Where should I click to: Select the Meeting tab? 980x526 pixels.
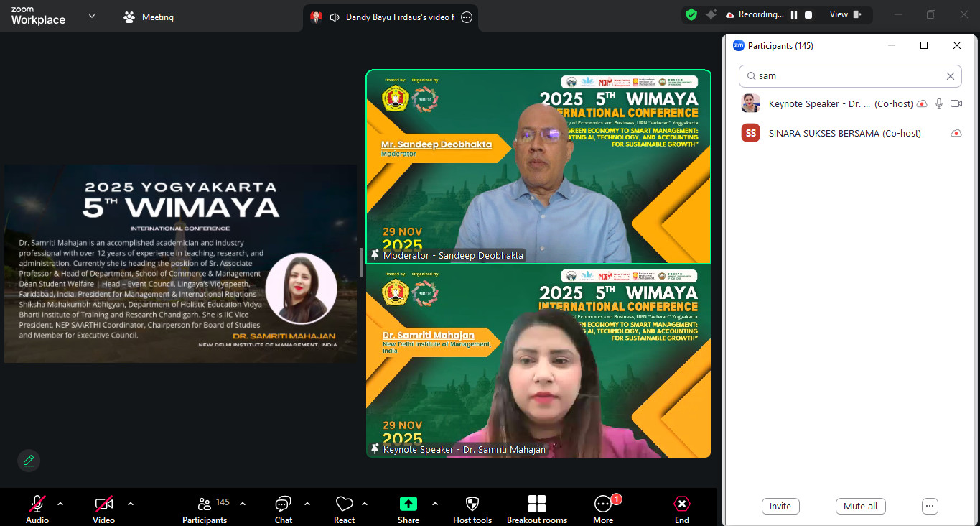tap(149, 17)
